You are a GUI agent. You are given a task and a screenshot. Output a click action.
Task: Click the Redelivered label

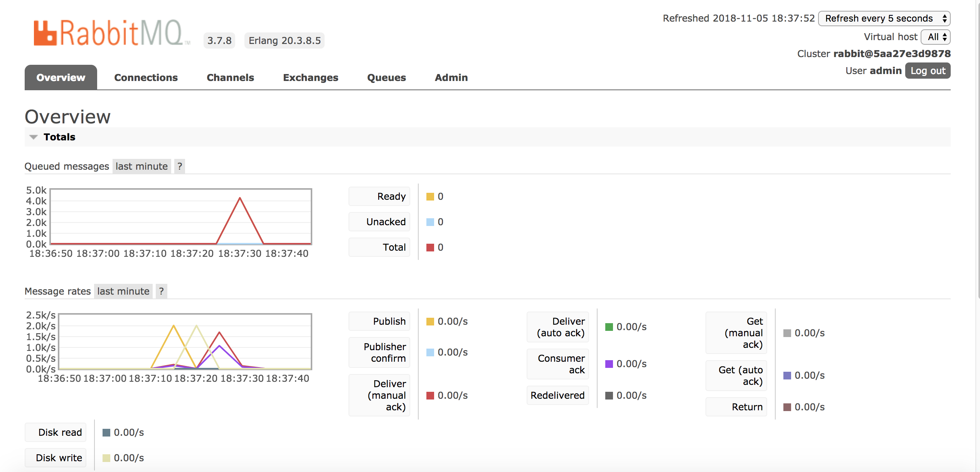pos(558,395)
